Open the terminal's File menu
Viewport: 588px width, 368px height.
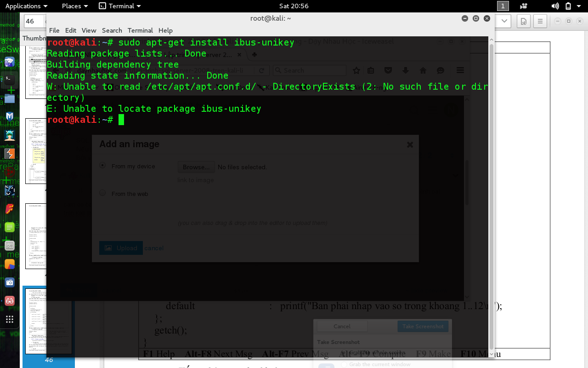coord(54,30)
